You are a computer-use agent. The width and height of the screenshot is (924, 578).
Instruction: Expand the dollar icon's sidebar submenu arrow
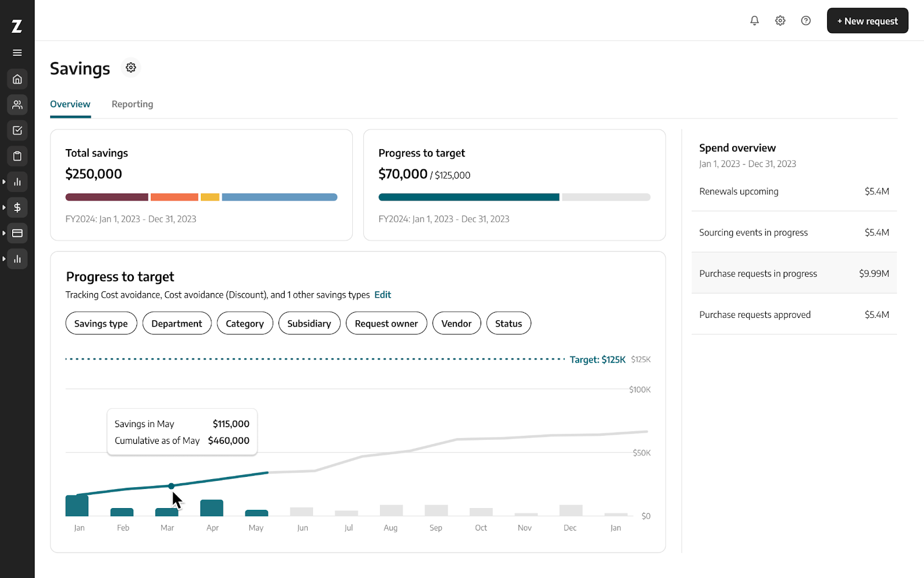pos(5,207)
